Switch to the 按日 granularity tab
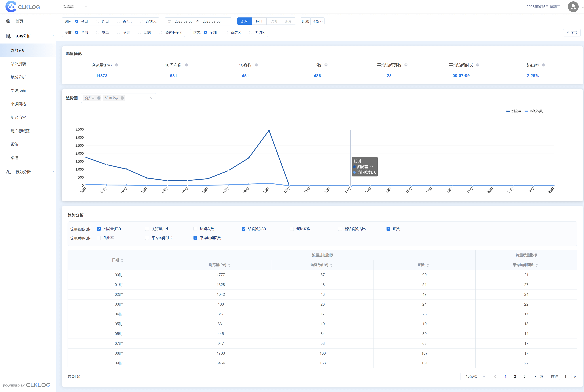584x392 pixels. (x=259, y=21)
